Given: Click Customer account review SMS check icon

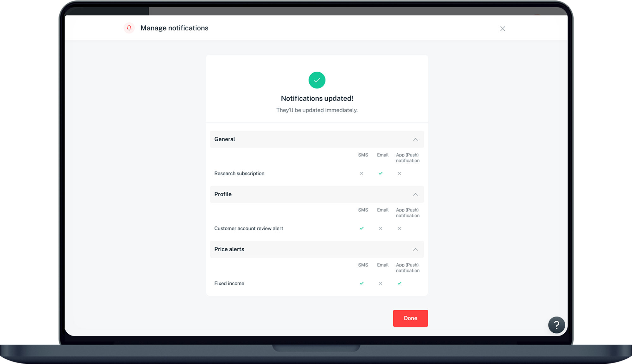Looking at the screenshot, I should [x=362, y=228].
